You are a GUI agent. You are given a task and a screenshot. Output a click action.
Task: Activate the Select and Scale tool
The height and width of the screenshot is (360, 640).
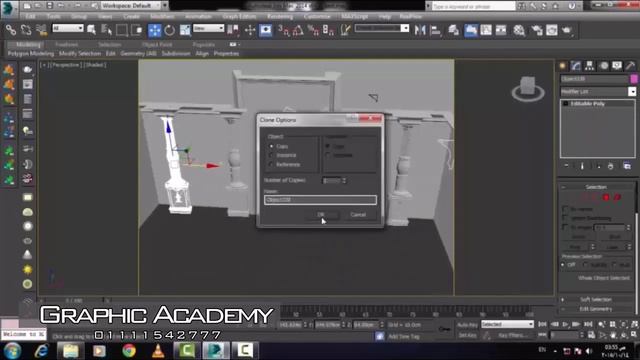click(x=185, y=30)
